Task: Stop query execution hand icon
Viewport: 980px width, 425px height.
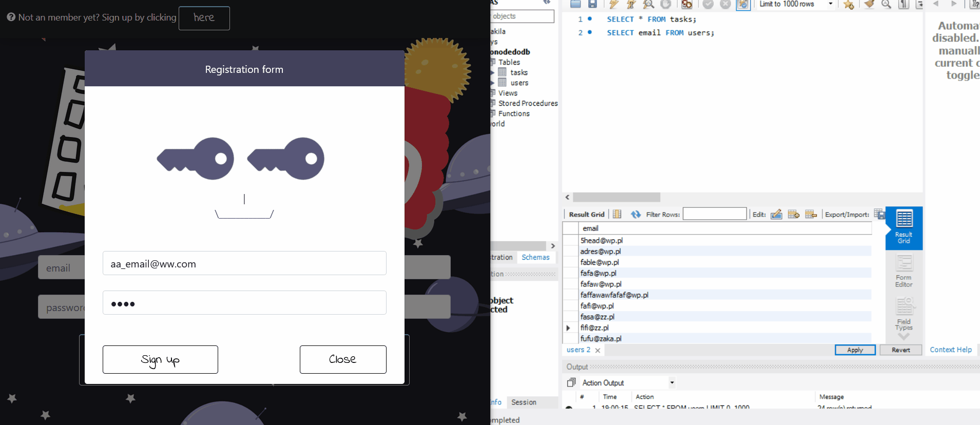Action: pyautogui.click(x=666, y=4)
